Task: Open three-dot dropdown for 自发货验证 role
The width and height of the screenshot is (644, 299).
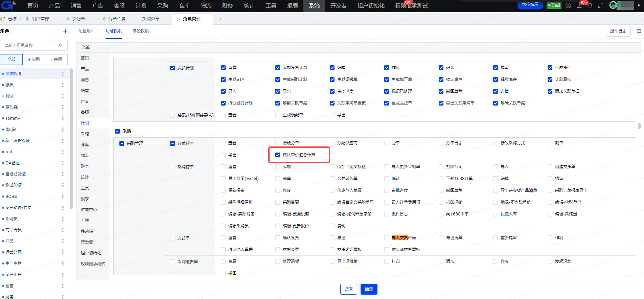Action: coord(63,174)
